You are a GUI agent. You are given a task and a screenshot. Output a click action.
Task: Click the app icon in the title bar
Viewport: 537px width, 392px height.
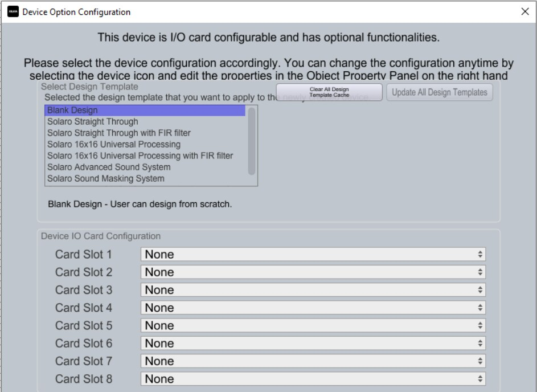(x=13, y=11)
